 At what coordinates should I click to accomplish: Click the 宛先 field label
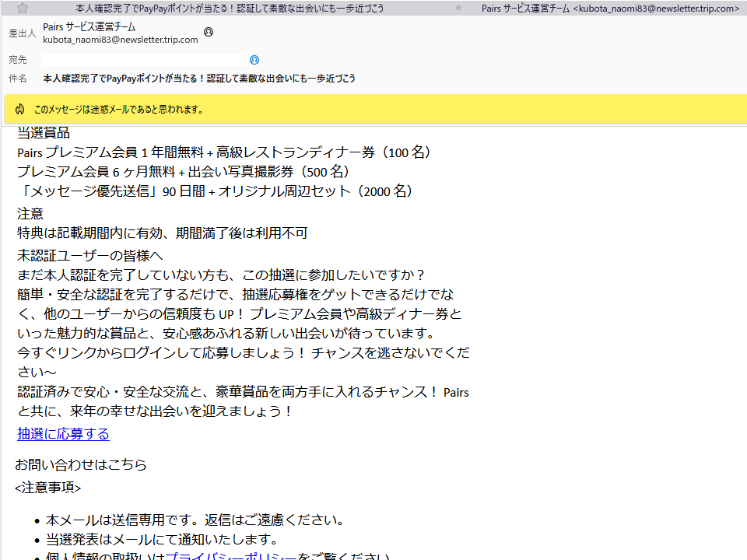point(17,58)
